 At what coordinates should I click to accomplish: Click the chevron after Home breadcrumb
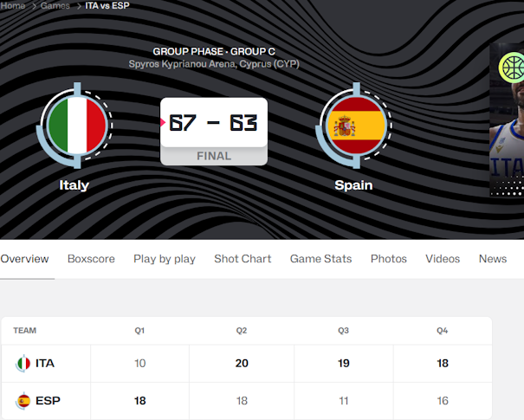[34, 6]
